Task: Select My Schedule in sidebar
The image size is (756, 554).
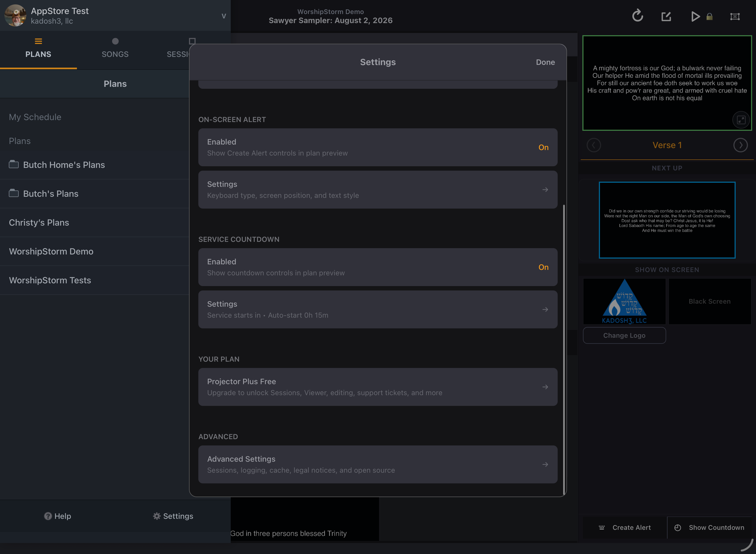Action: click(35, 117)
